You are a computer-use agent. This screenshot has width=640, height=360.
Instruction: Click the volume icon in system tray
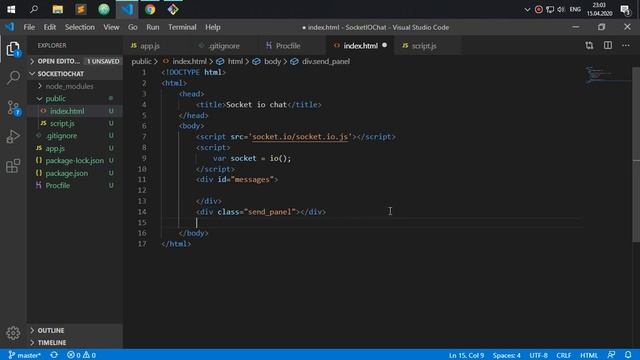click(x=561, y=9)
